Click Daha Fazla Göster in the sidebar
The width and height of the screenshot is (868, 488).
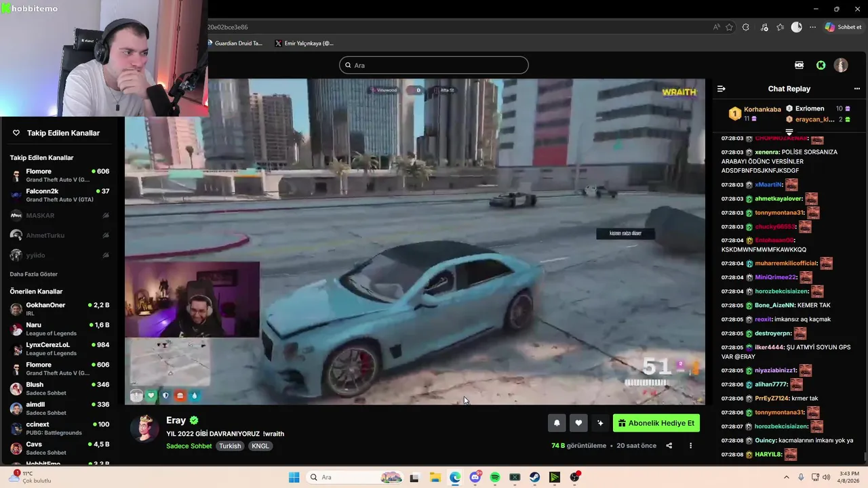[34, 274]
